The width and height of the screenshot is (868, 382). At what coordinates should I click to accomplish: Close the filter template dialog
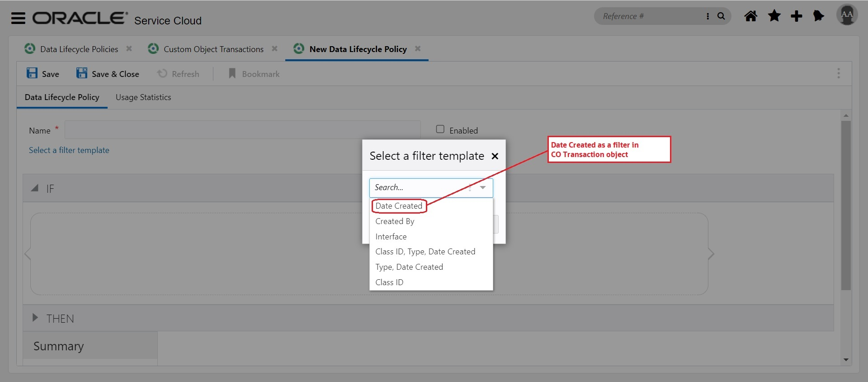(x=495, y=156)
